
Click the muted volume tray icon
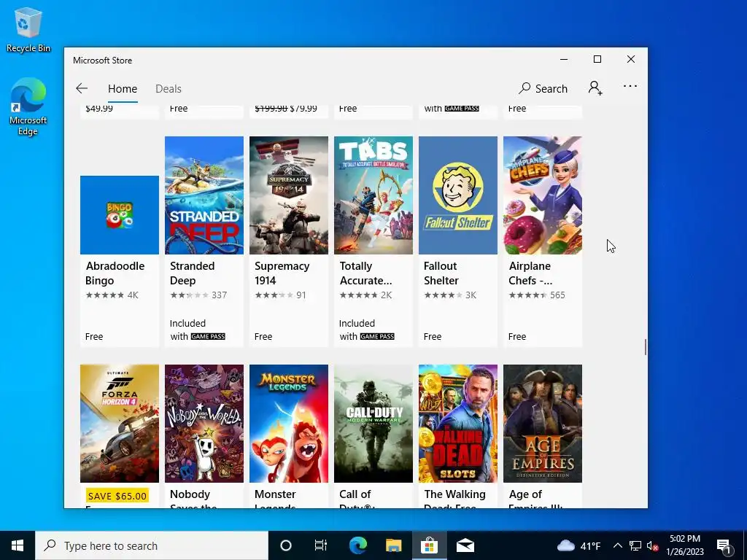click(x=653, y=545)
